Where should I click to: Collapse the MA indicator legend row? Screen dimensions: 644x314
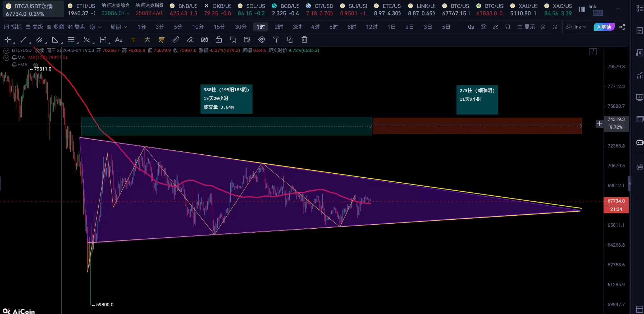pos(6,58)
